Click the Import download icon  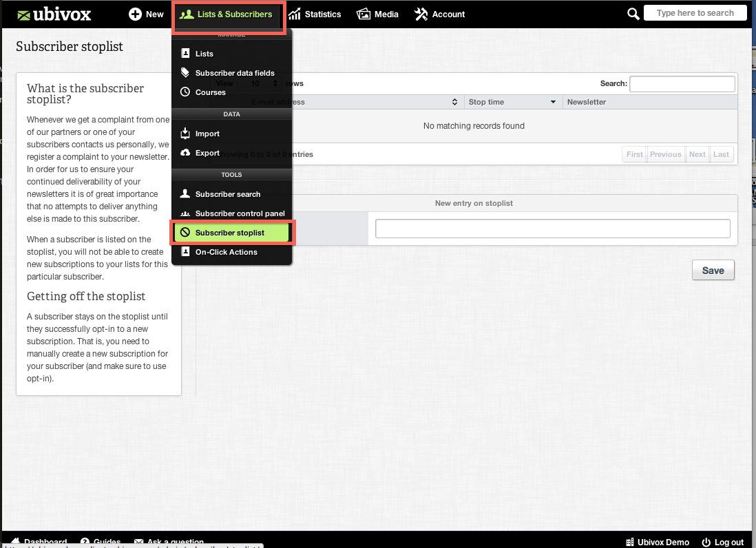click(x=185, y=133)
